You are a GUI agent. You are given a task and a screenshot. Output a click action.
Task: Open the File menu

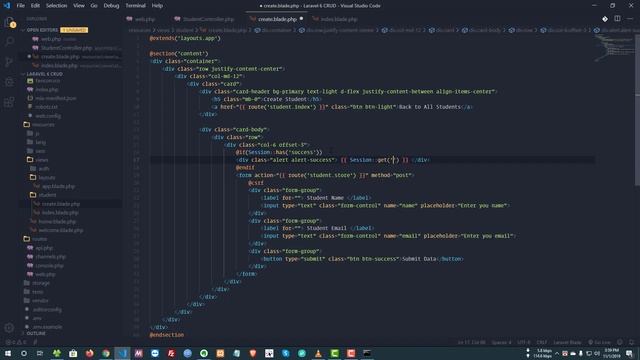tap(20, 6)
